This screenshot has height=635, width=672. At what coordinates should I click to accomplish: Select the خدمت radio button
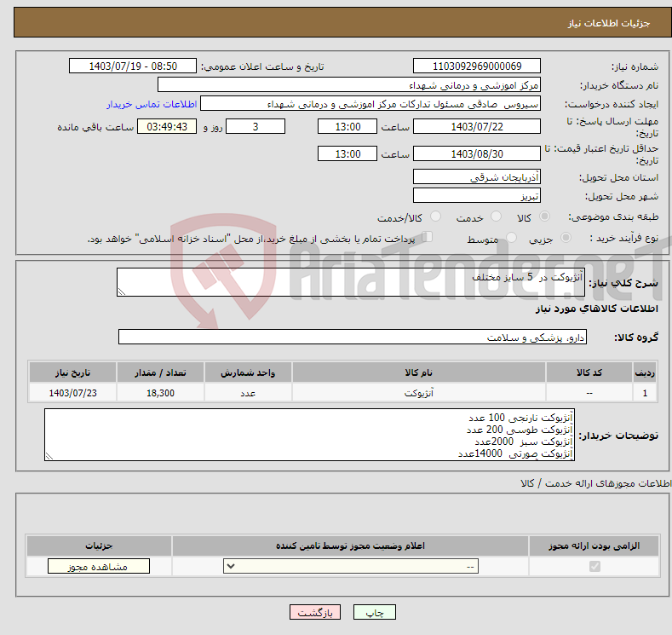(496, 216)
